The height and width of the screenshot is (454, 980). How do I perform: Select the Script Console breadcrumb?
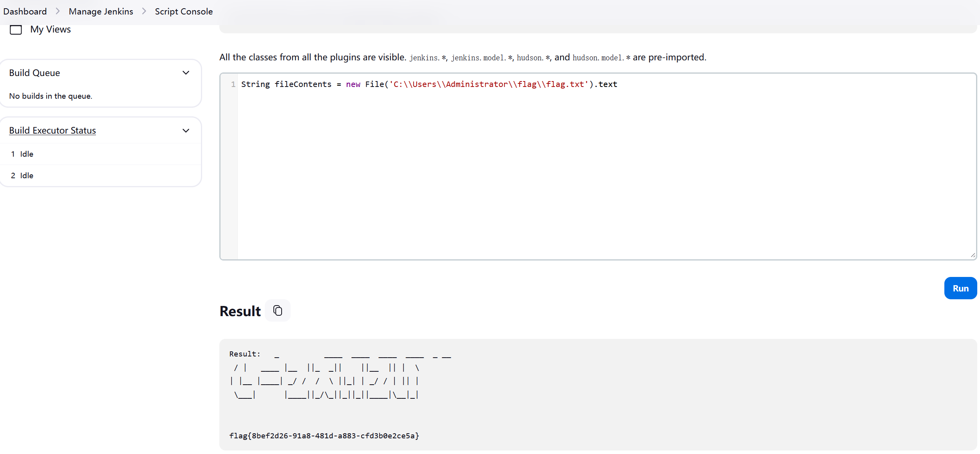184,11
